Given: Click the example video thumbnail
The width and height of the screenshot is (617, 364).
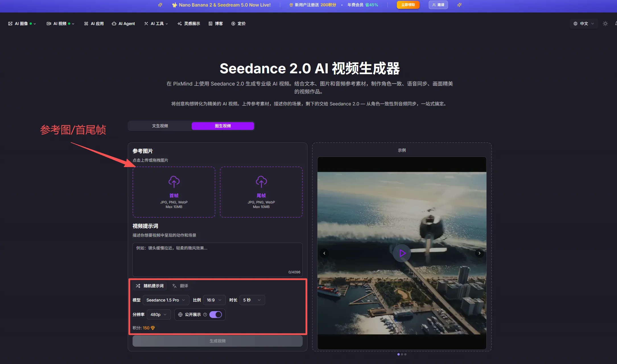Looking at the screenshot, I should (x=402, y=253).
